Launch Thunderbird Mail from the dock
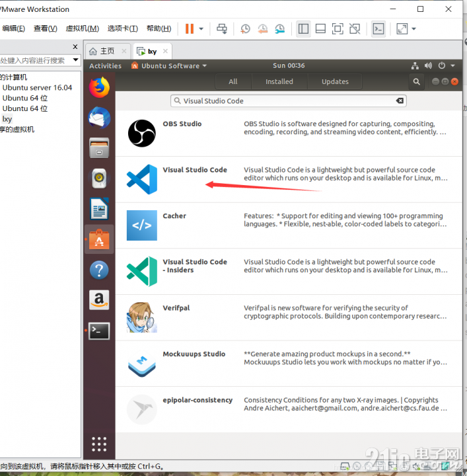 (x=99, y=118)
